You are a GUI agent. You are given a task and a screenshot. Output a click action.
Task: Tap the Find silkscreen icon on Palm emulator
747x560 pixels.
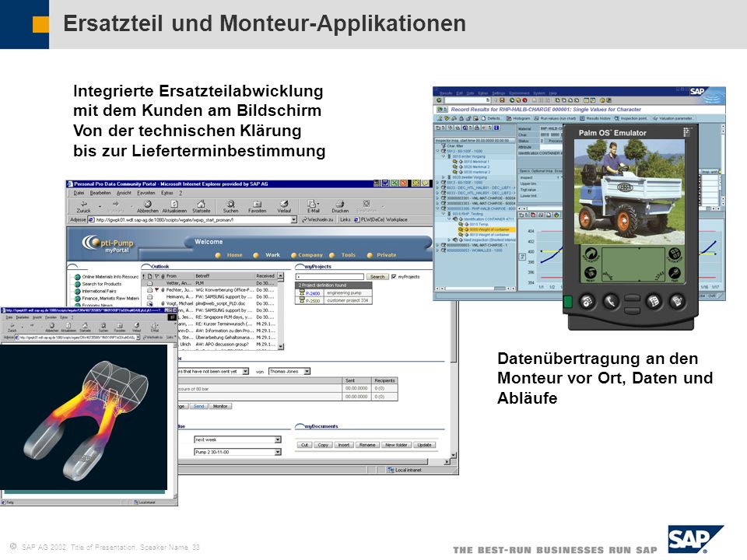click(674, 273)
